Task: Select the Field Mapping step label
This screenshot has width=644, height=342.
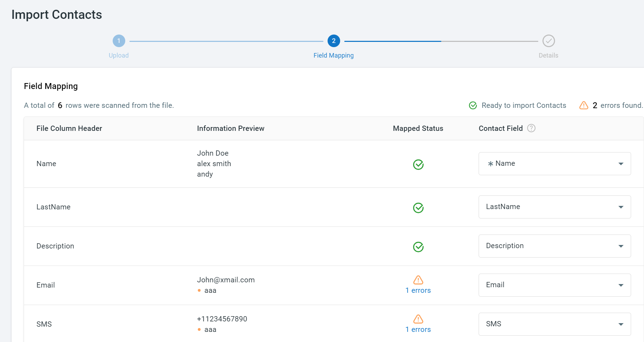Action: [334, 55]
